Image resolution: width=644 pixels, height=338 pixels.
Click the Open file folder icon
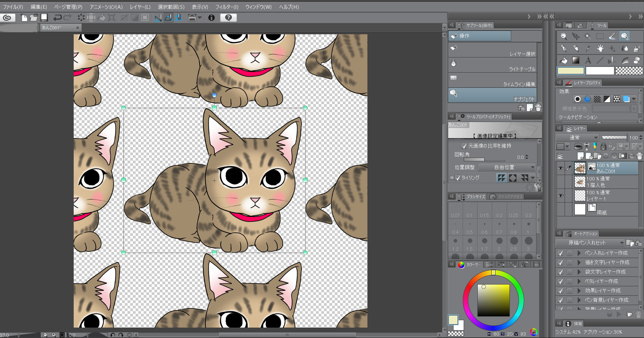34,18
